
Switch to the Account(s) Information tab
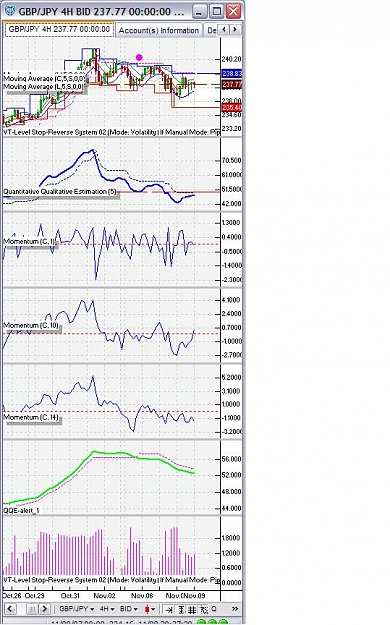[159, 30]
